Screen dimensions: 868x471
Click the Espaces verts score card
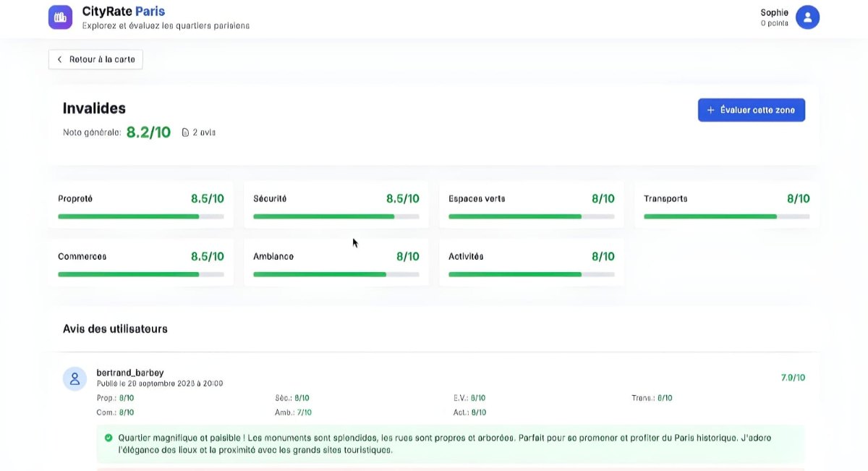coord(531,204)
